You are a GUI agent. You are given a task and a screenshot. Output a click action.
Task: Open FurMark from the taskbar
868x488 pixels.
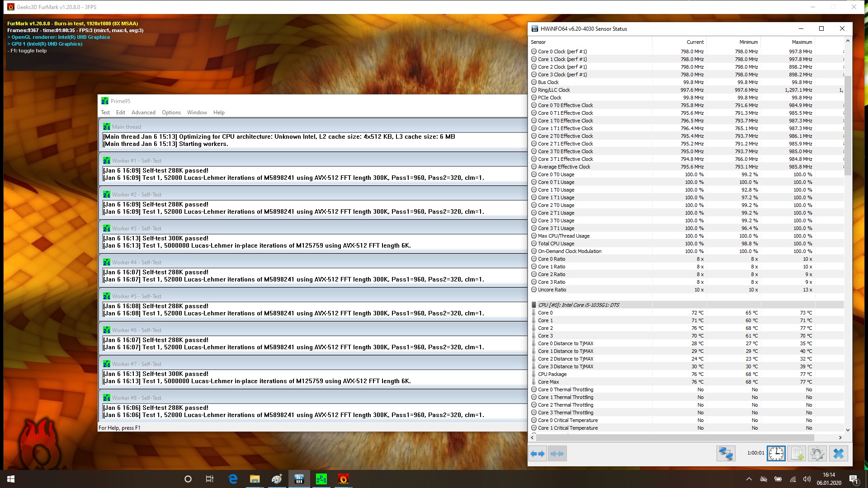pos(344,479)
